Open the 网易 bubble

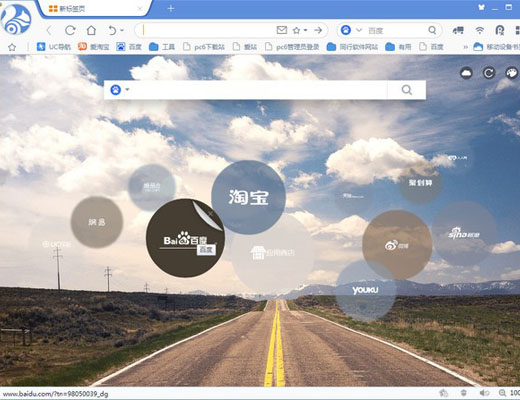[x=97, y=222]
